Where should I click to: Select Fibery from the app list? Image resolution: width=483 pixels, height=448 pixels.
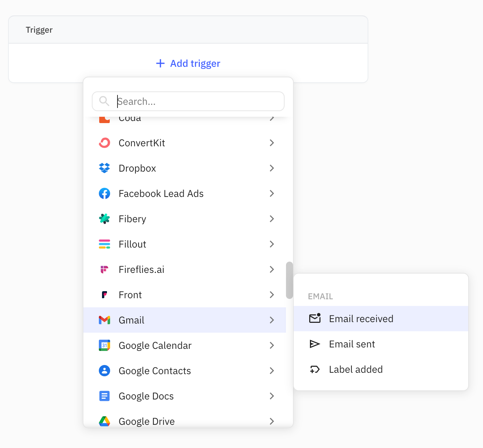185,219
